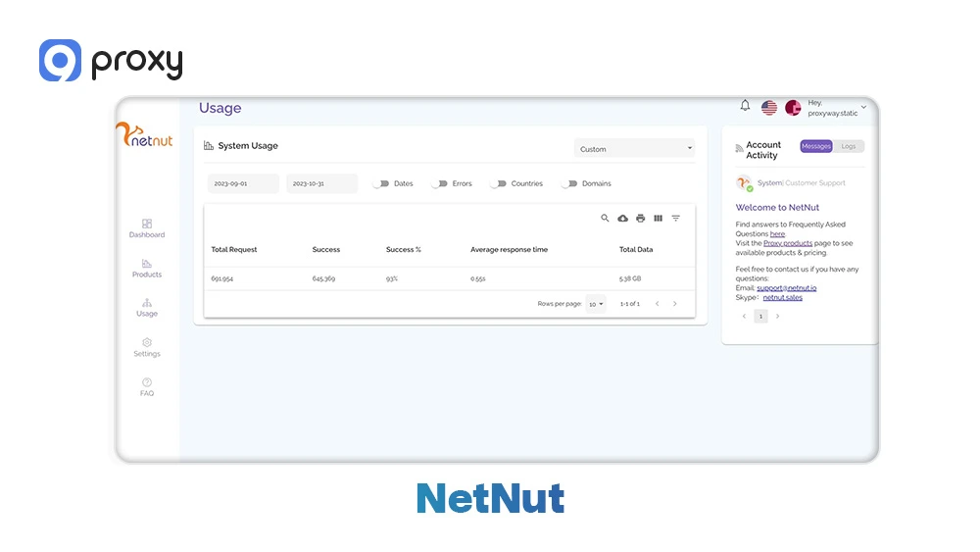Sort by Success column header
The height and width of the screenshot is (552, 980).
point(326,249)
